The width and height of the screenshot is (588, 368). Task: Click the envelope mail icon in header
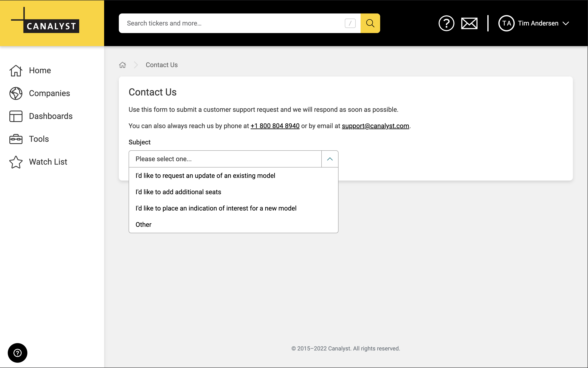(469, 23)
